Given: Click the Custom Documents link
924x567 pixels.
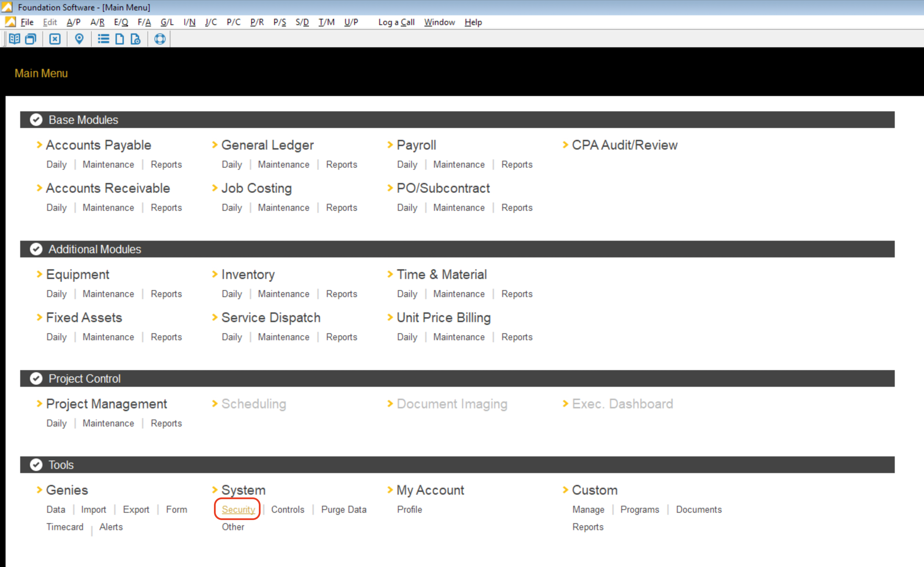Looking at the screenshot, I should 698,509.
